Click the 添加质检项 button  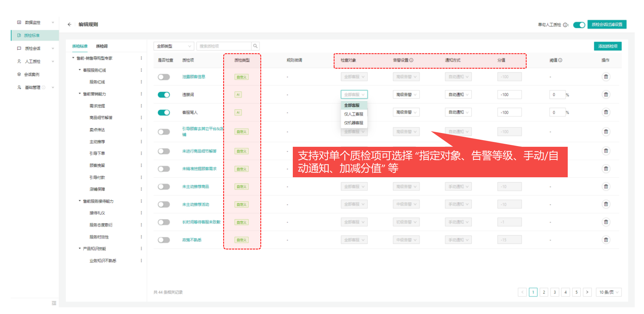[x=608, y=46]
